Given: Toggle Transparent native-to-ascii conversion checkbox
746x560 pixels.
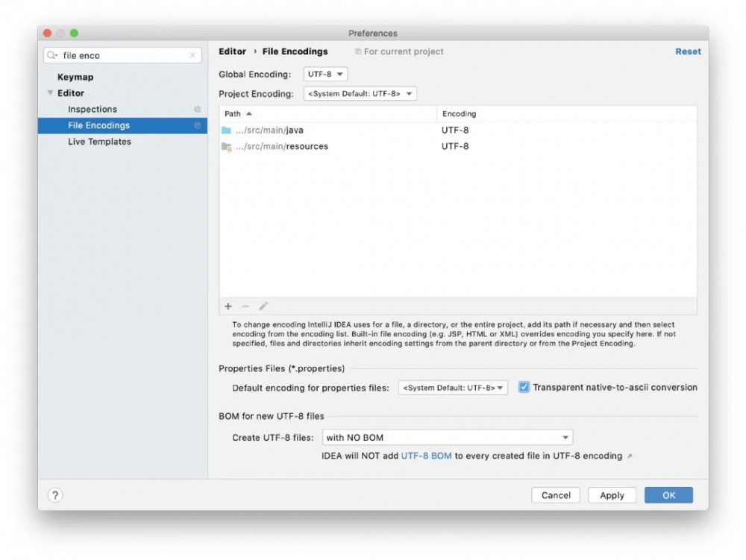Looking at the screenshot, I should pos(524,387).
